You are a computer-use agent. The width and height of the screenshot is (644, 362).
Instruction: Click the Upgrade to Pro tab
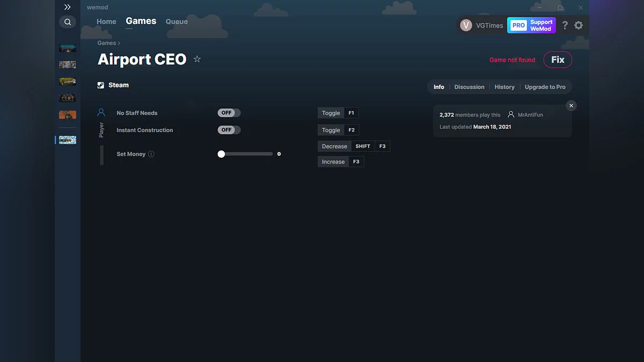545,87
